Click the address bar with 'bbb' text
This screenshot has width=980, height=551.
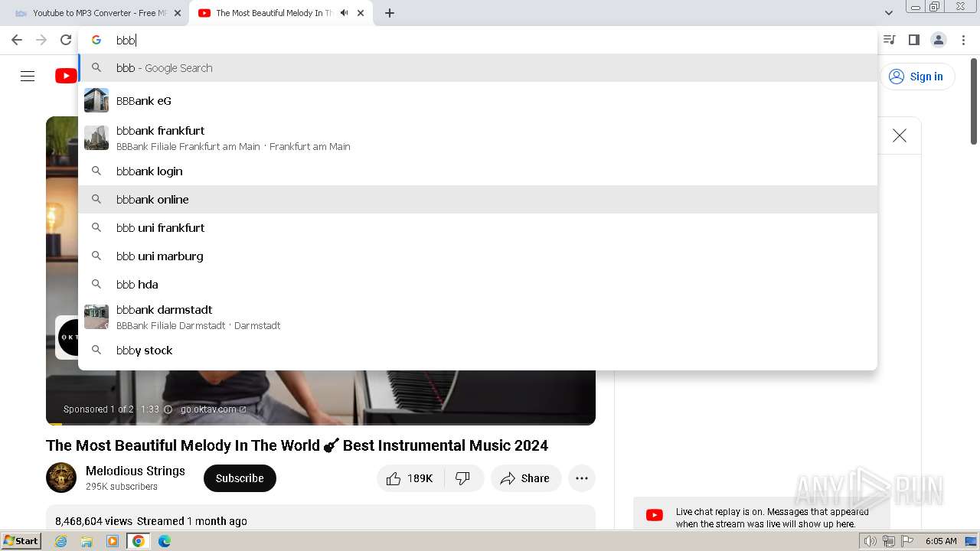[478, 40]
